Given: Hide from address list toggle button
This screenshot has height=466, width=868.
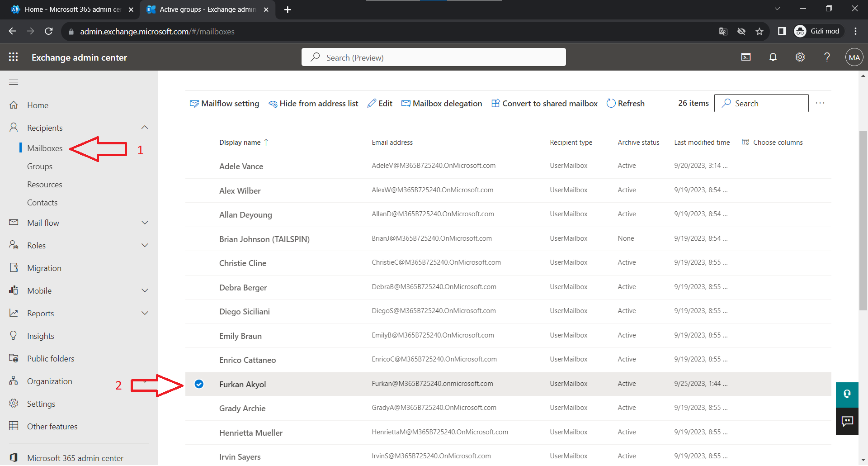Looking at the screenshot, I should point(313,104).
